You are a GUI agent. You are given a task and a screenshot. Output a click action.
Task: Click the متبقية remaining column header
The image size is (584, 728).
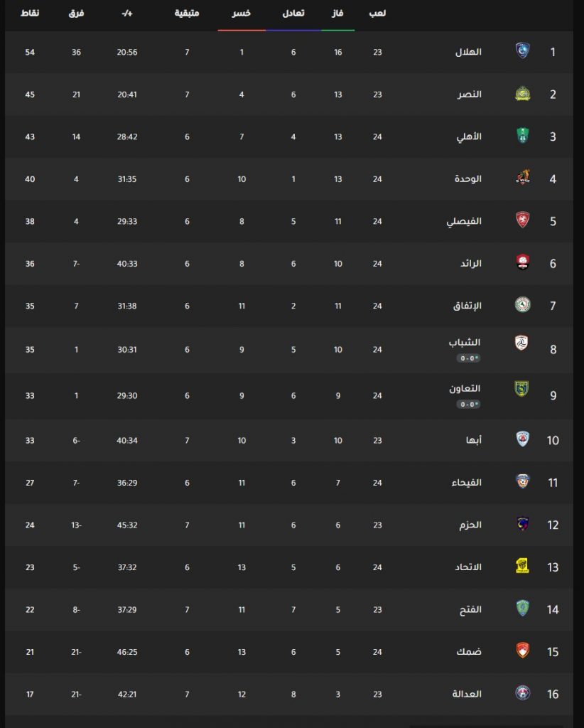click(x=187, y=14)
